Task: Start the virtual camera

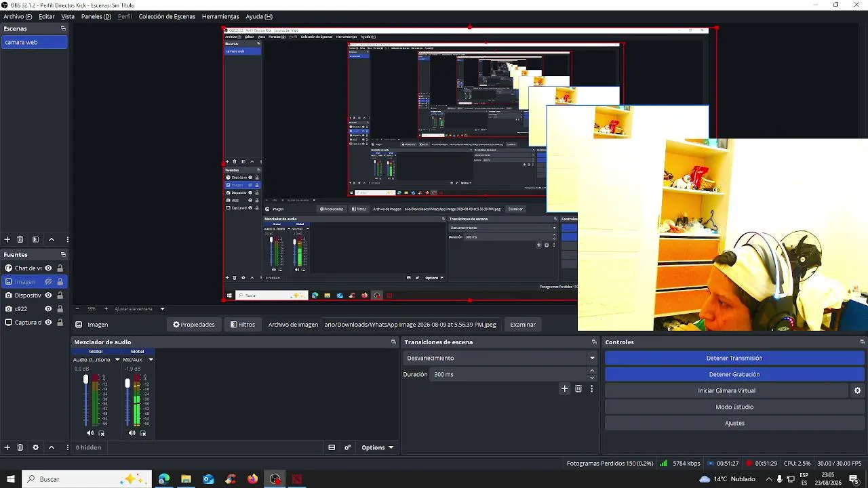Action: 726,390
